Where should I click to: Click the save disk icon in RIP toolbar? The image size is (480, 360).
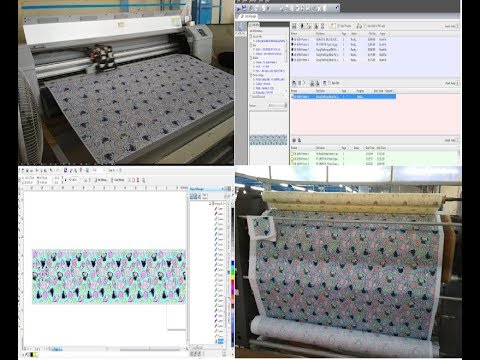[244, 8]
